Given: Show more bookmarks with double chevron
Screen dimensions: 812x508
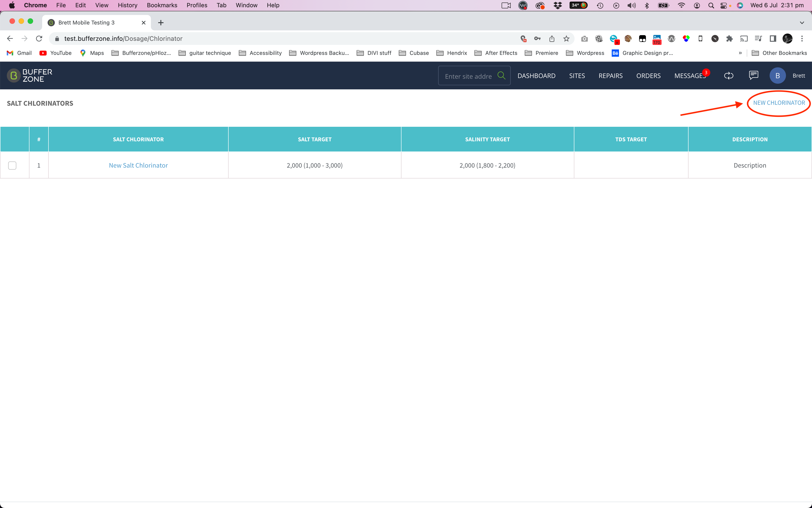Looking at the screenshot, I should pyautogui.click(x=740, y=53).
